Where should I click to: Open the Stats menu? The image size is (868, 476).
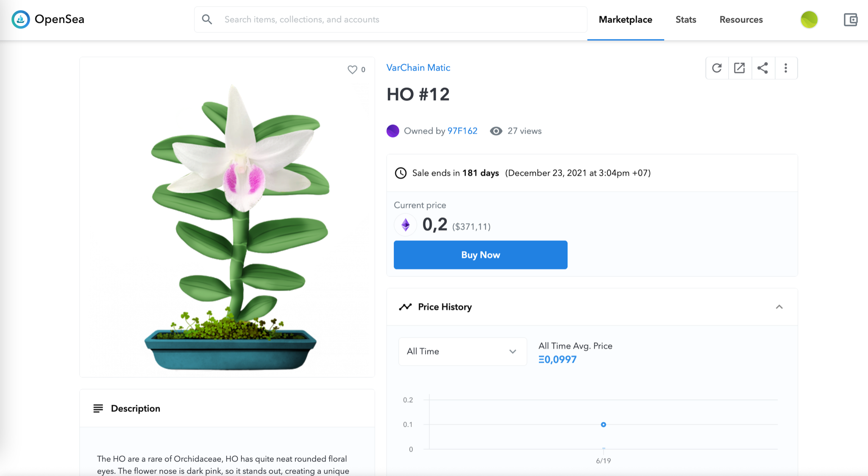tap(685, 19)
